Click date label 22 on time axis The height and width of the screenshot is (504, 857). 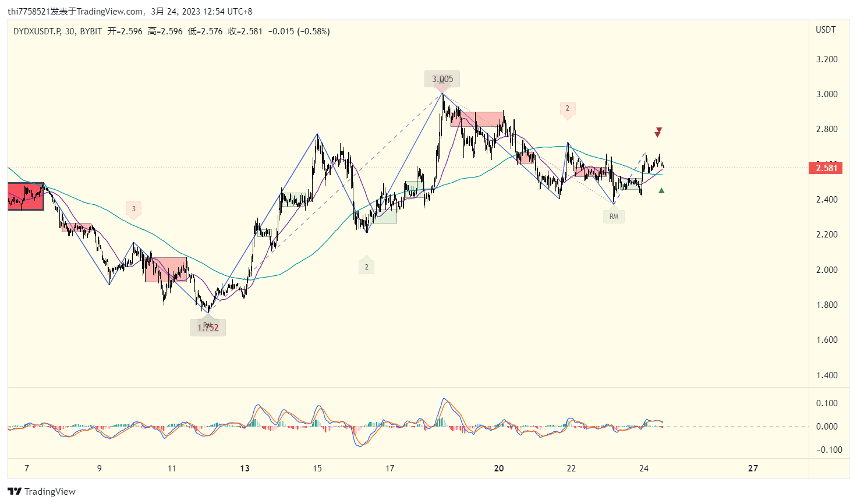pos(571,468)
